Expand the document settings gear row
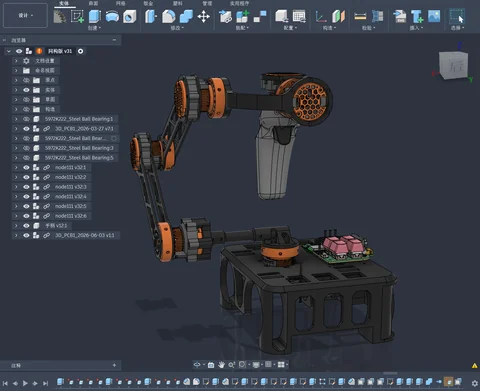The image size is (480, 391). [x=16, y=61]
